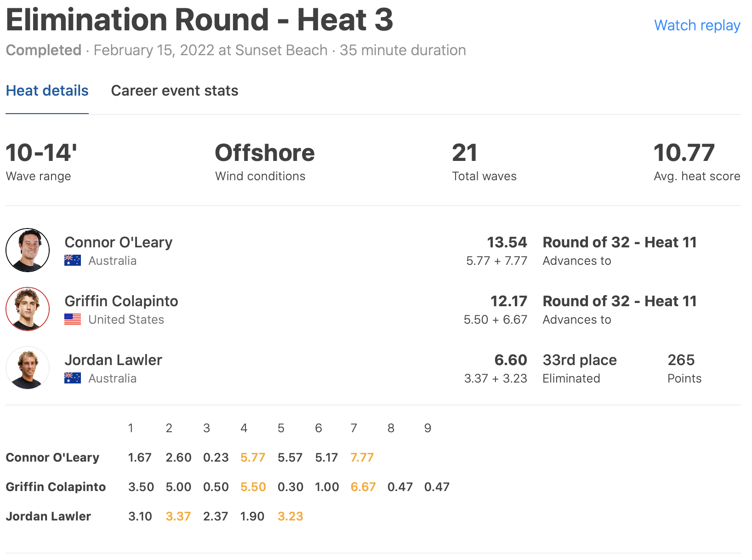Click Australia flag under Connor O'Leary
Screen dimensions: 752x560
(x=73, y=261)
